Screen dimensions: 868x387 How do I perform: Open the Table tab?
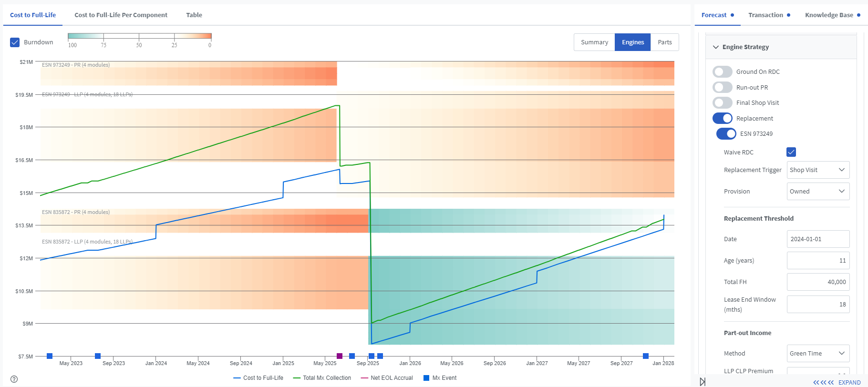click(194, 15)
